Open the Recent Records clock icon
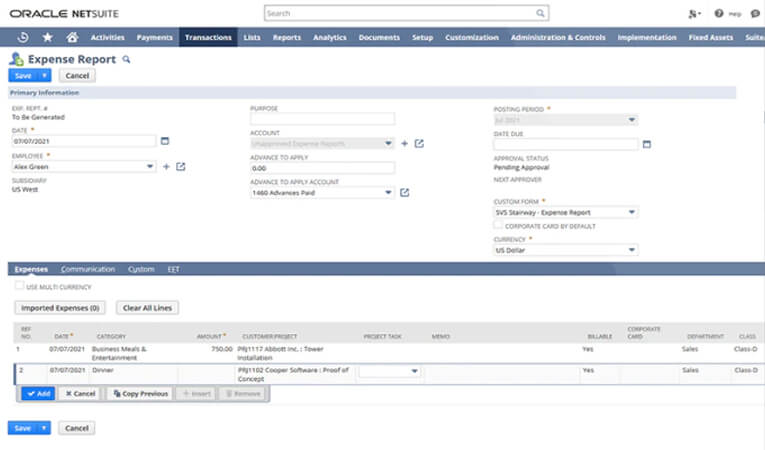Image resolution: width=765 pixels, height=450 pixels. coord(23,37)
